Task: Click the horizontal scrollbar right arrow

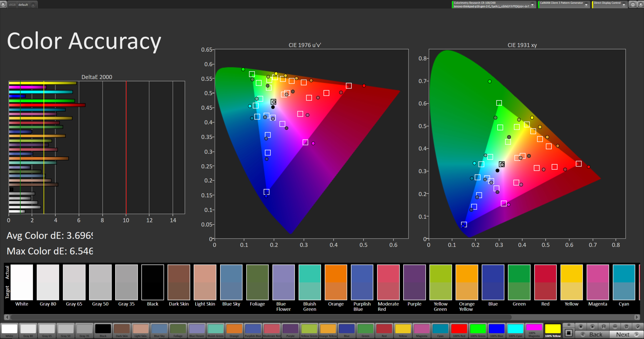Action: click(637, 317)
